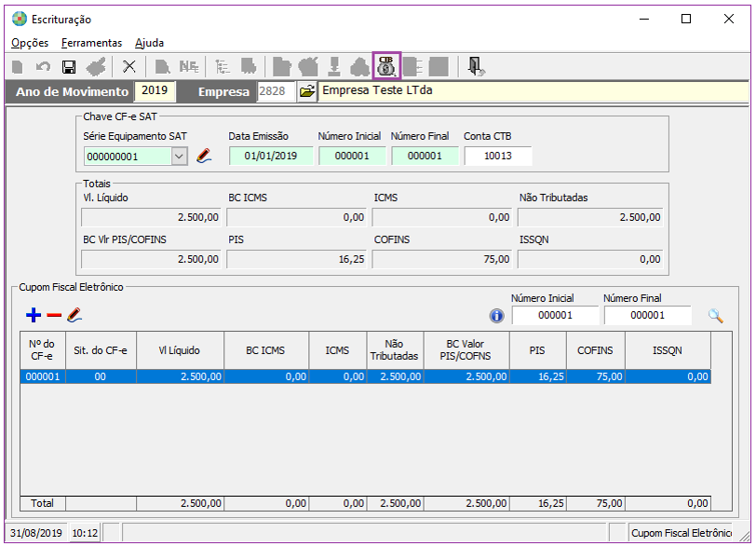Open the CTB money bag toolbar icon
756x546 pixels.
(x=386, y=66)
